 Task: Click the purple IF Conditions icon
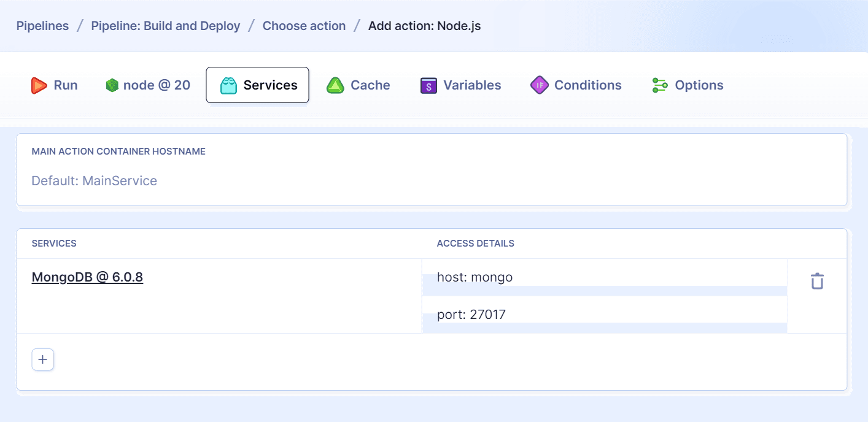[539, 85]
